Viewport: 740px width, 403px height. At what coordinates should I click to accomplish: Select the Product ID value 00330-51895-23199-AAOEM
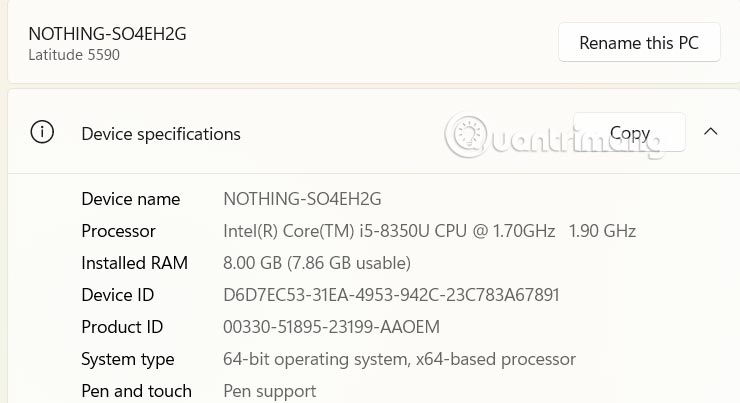pyautogui.click(x=331, y=327)
